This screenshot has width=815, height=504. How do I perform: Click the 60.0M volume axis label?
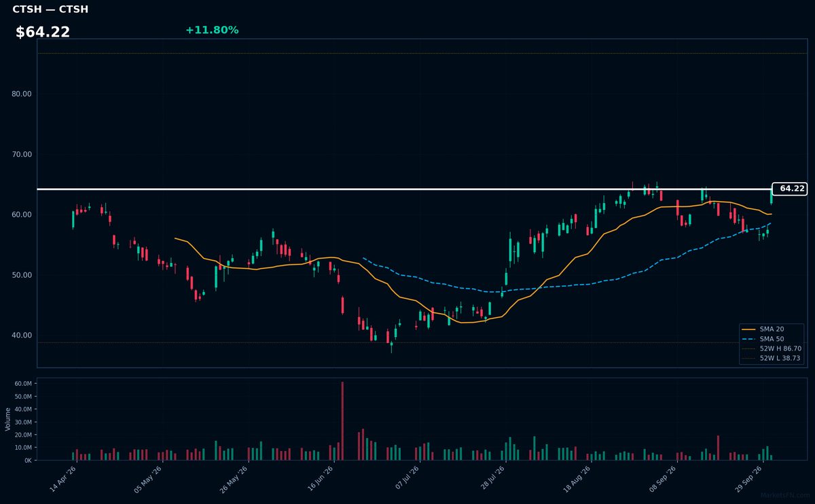23,384
